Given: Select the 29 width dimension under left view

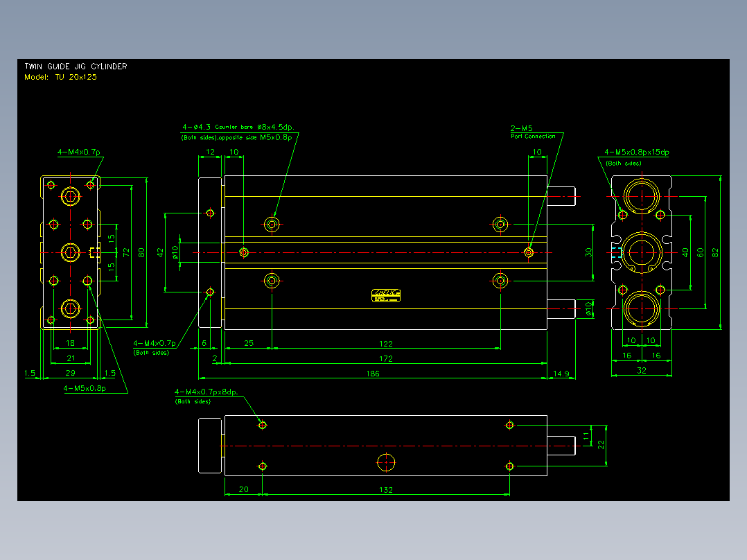Looking at the screenshot, I should (71, 373).
